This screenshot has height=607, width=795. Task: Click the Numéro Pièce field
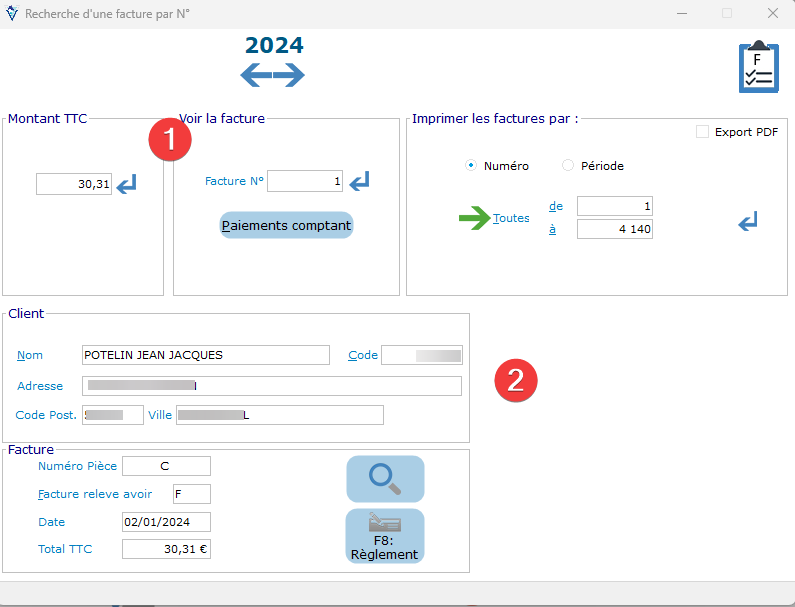pyautogui.click(x=166, y=466)
